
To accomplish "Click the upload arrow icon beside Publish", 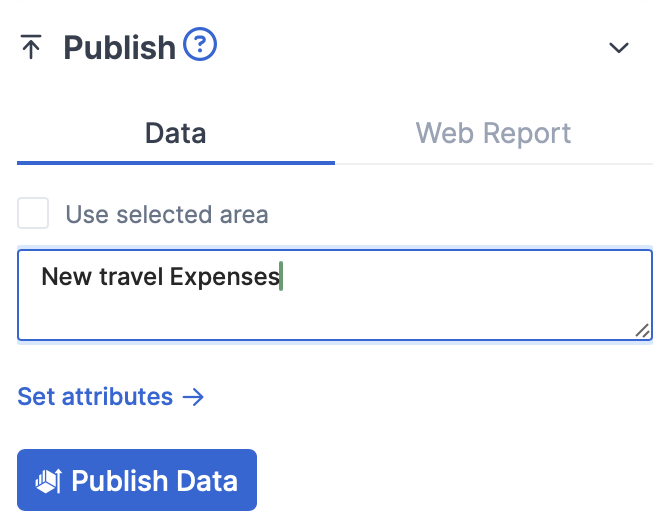I will click(31, 47).
